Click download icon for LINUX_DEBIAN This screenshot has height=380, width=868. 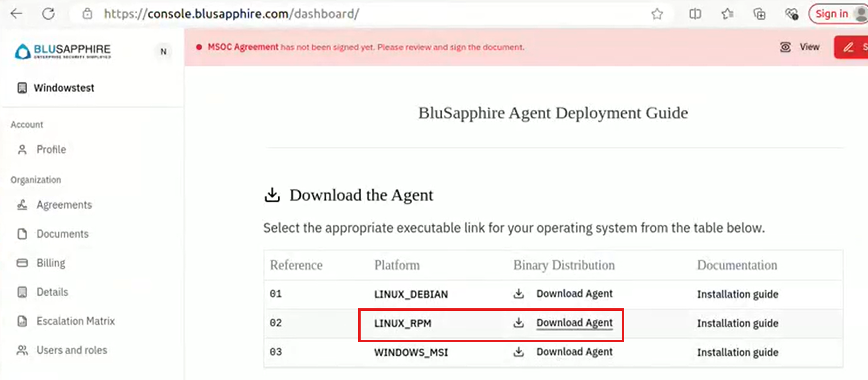(518, 294)
